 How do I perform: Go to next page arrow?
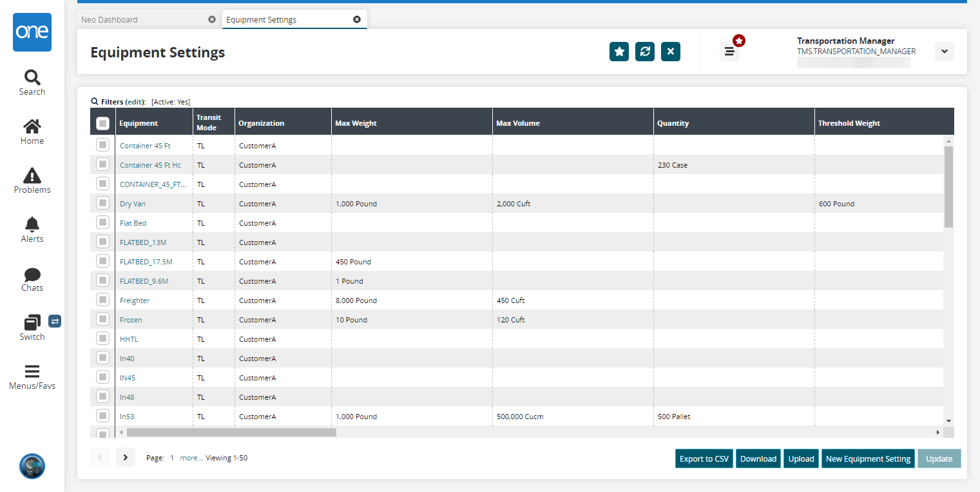click(126, 458)
